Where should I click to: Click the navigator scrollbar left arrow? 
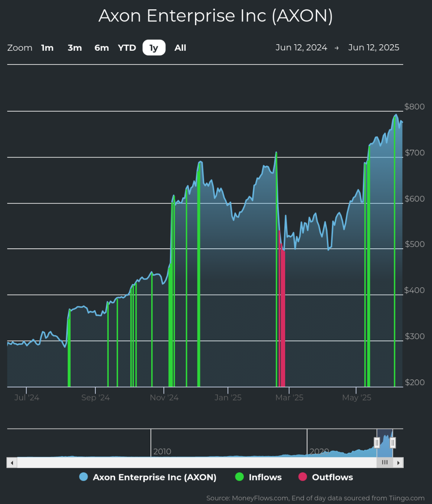[12, 463]
